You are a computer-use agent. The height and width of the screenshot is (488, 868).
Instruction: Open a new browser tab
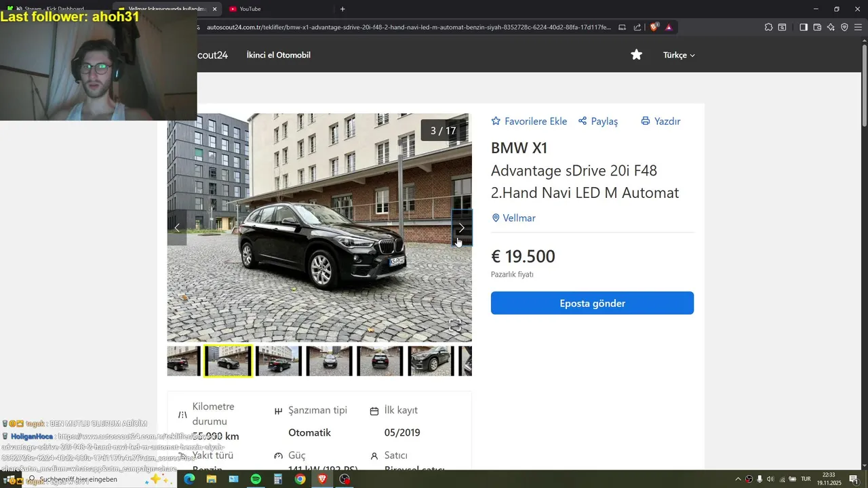342,9
